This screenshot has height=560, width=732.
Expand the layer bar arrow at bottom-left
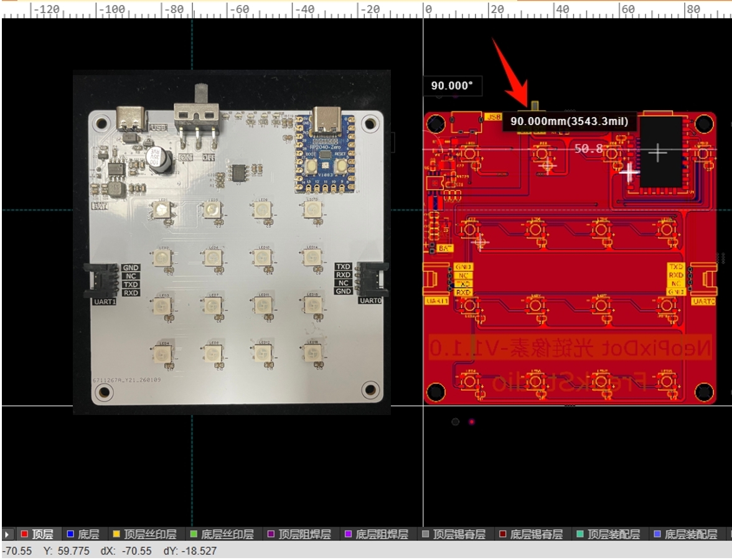(7, 534)
